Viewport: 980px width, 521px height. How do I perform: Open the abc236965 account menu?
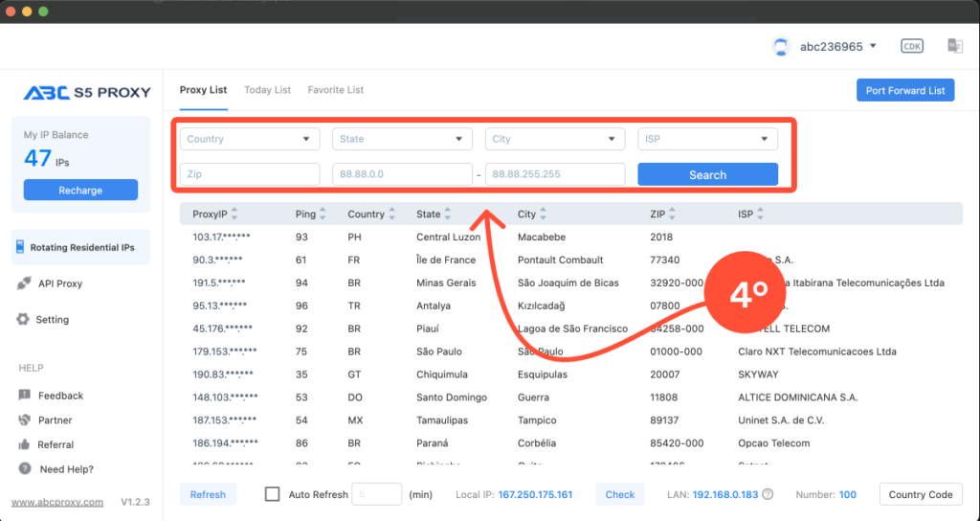[x=837, y=46]
